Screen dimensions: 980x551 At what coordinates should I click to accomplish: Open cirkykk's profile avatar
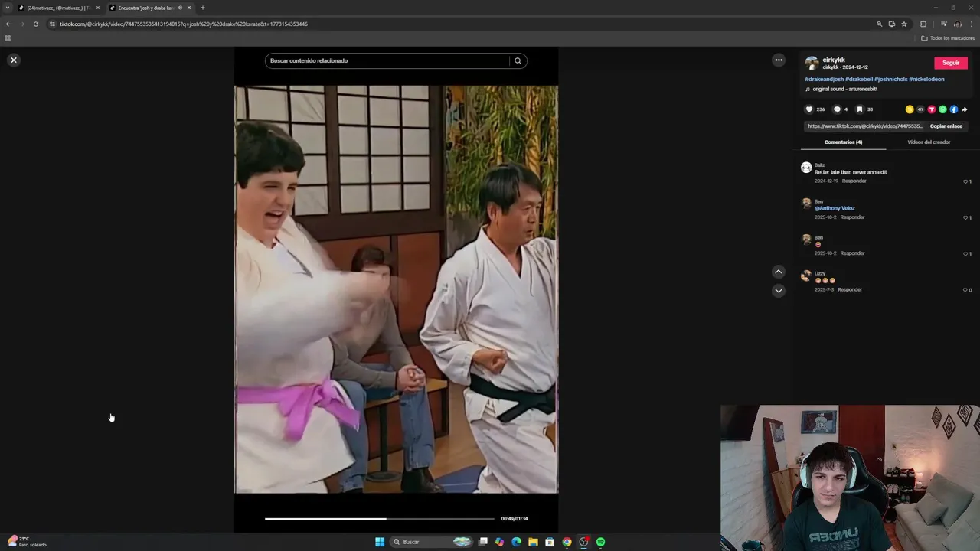pyautogui.click(x=812, y=63)
